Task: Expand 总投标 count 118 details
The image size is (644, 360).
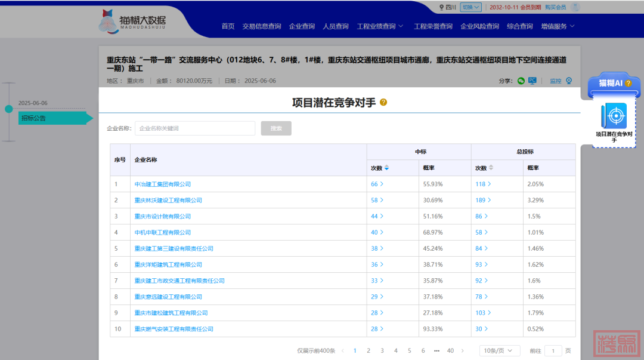Action: point(483,184)
